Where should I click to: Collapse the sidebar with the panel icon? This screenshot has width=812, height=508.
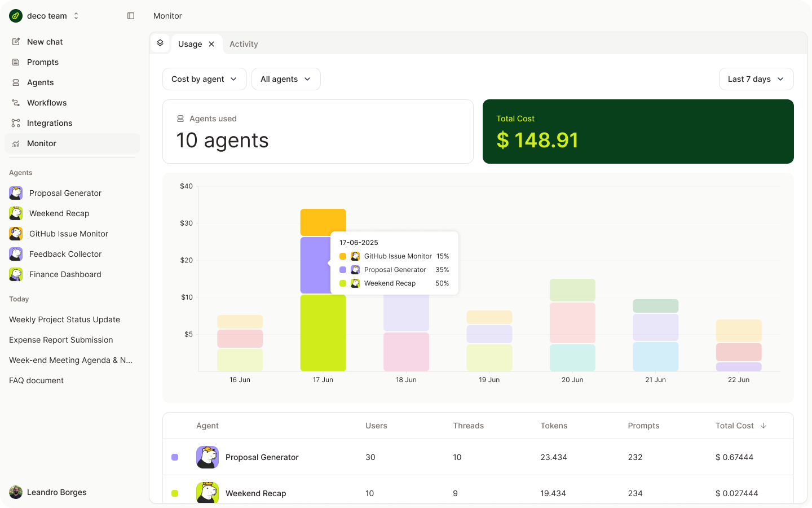[131, 16]
